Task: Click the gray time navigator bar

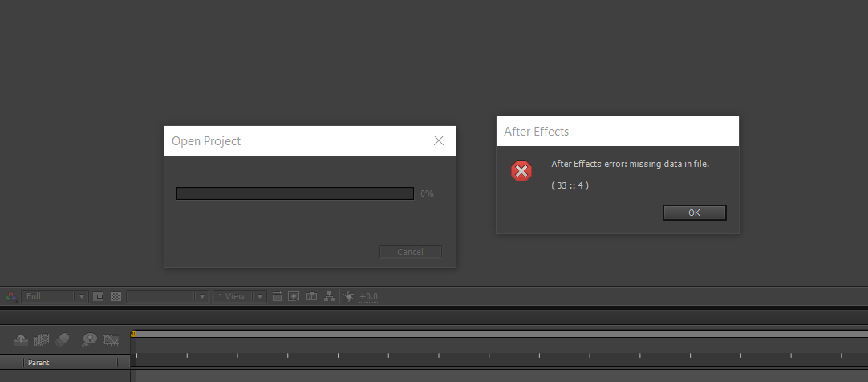Action: (501, 334)
